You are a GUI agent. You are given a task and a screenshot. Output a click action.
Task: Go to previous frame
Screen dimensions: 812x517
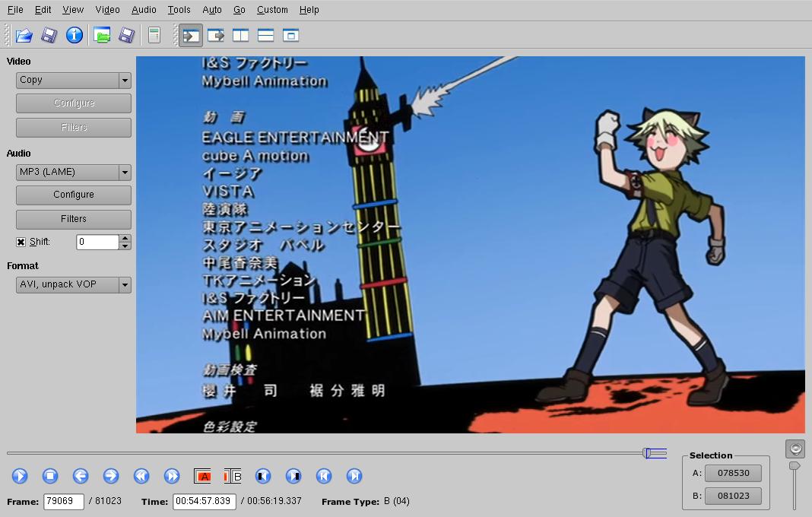(81, 475)
